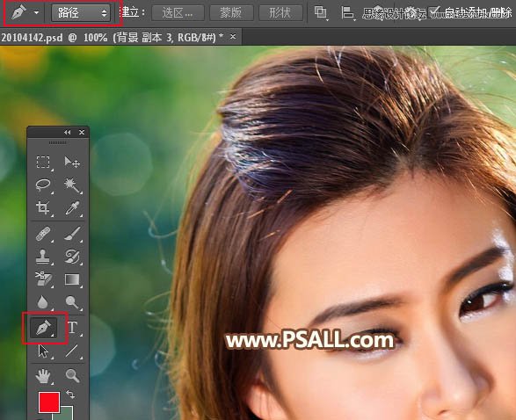The height and width of the screenshot is (420, 516).
Task: Open the path alignment menu
Action: (x=348, y=13)
